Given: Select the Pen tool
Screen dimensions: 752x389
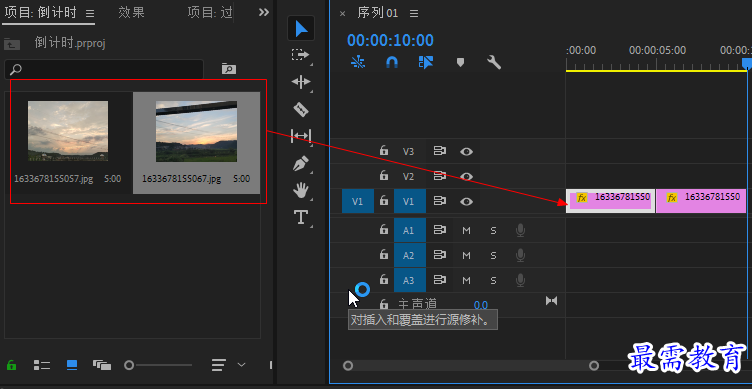Looking at the screenshot, I should click(301, 164).
